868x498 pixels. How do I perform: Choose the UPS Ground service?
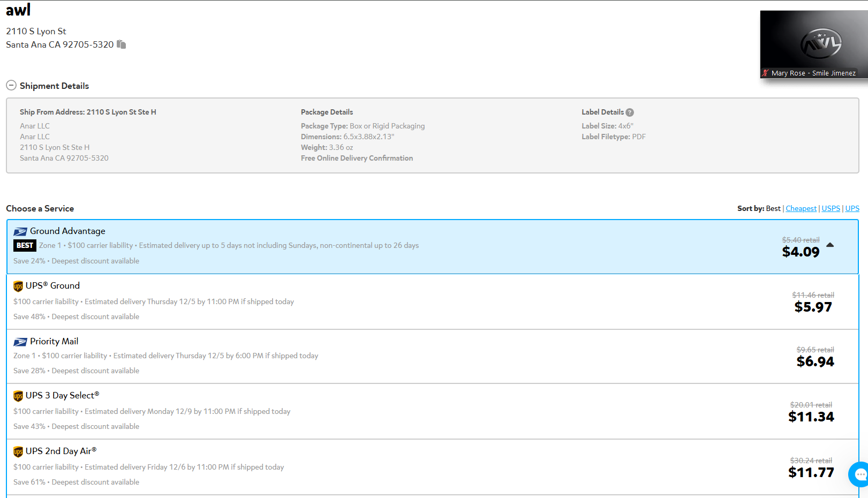433,301
